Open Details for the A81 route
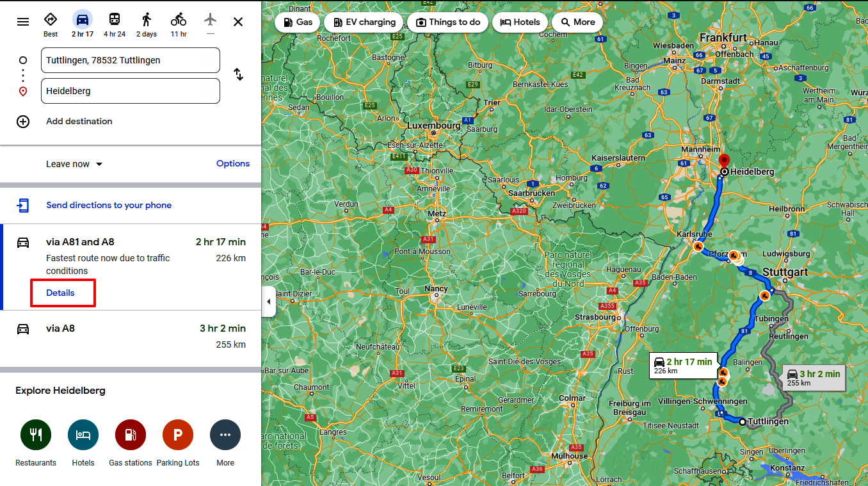This screenshot has height=486, width=868. [61, 293]
